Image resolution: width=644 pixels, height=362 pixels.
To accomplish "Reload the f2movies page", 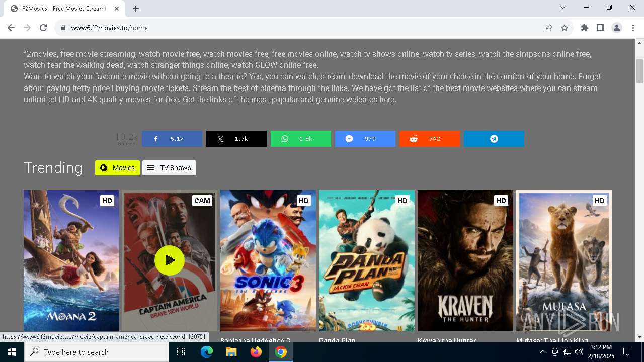I will coord(43,28).
